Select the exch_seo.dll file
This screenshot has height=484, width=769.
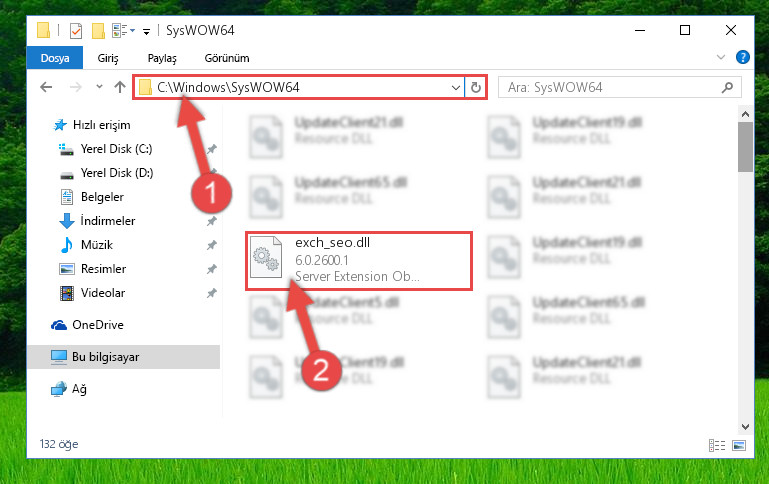click(359, 261)
